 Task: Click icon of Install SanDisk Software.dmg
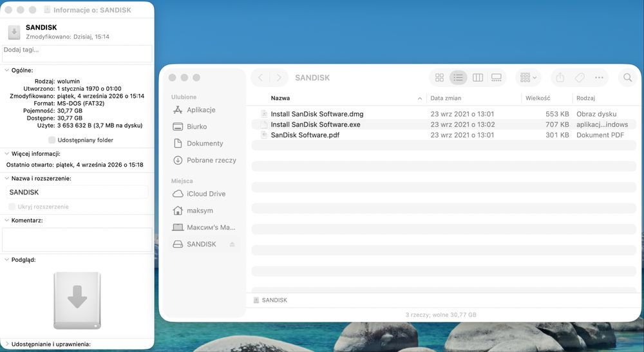point(263,114)
